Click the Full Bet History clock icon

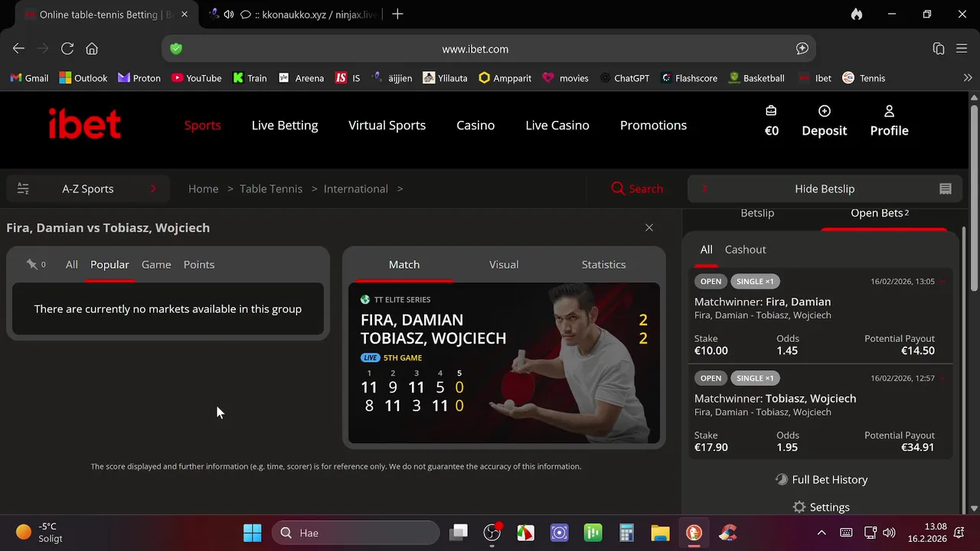pyautogui.click(x=782, y=479)
